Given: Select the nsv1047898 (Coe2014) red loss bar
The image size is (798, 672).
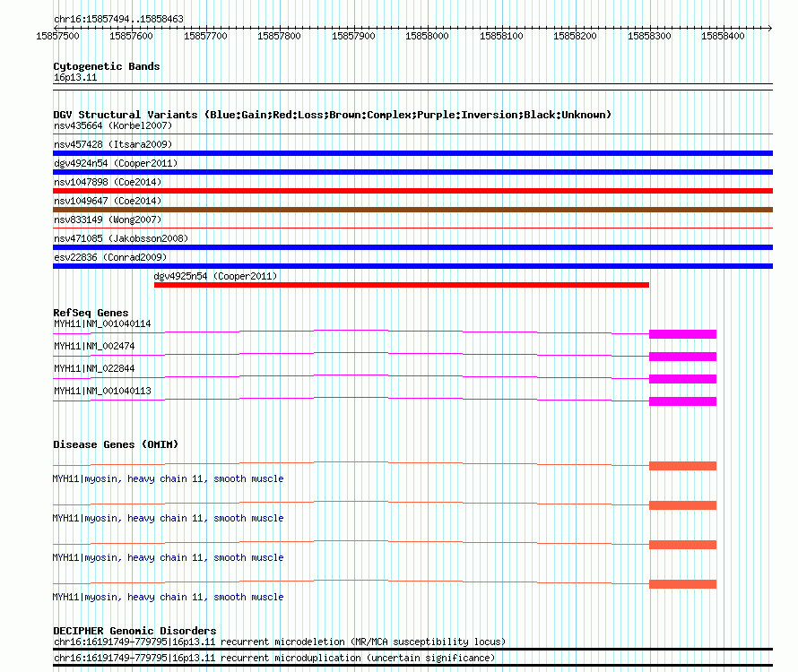Looking at the screenshot, I should (412, 191).
